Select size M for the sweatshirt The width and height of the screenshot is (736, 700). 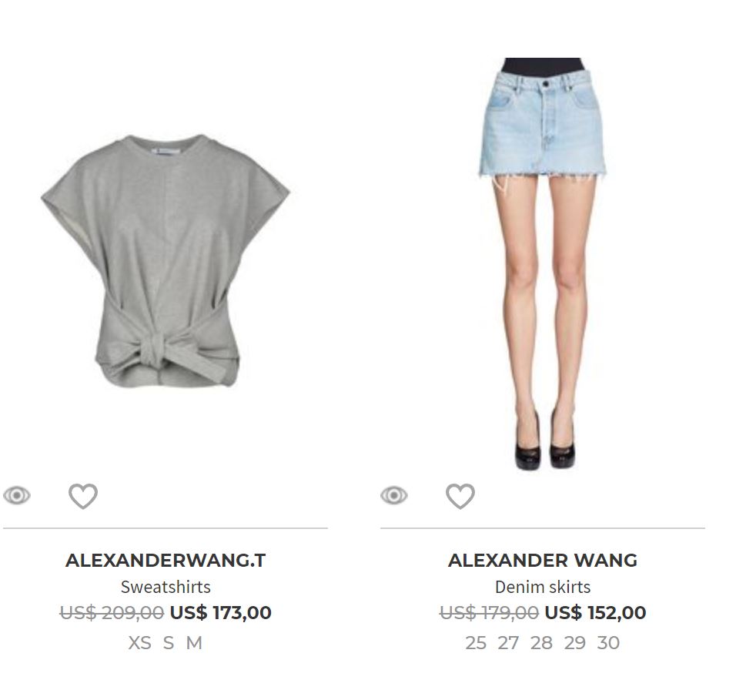194,643
